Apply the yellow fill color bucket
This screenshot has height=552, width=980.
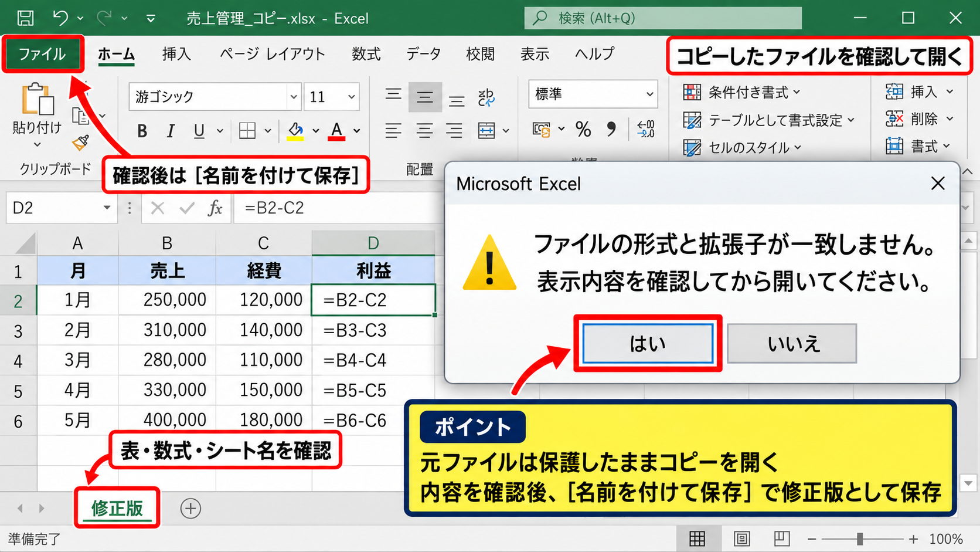pyautogui.click(x=295, y=131)
